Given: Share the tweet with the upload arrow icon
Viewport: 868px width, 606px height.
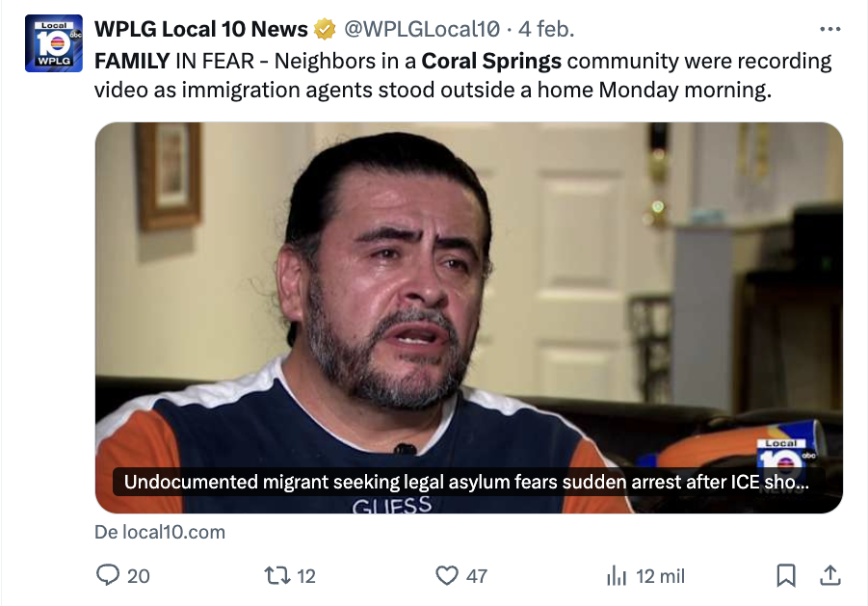Looking at the screenshot, I should point(829,575).
